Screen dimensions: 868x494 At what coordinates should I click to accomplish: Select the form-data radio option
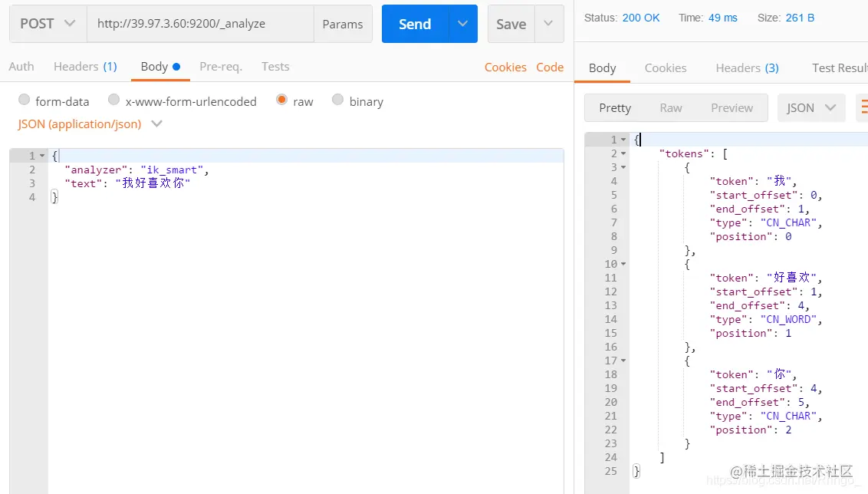(24, 100)
